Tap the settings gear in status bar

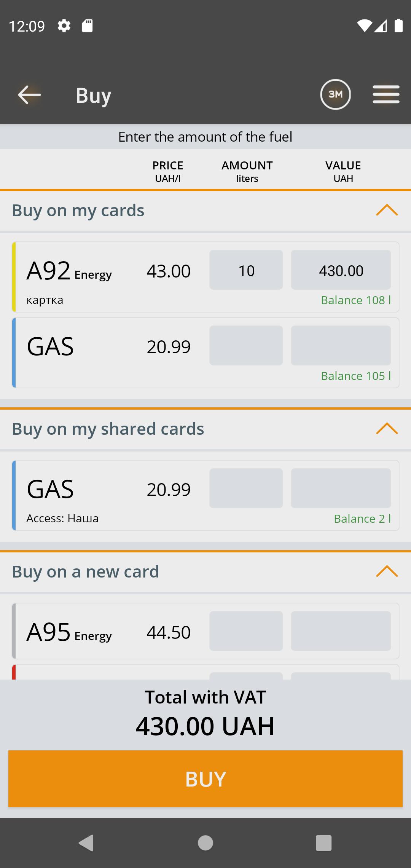[64, 26]
